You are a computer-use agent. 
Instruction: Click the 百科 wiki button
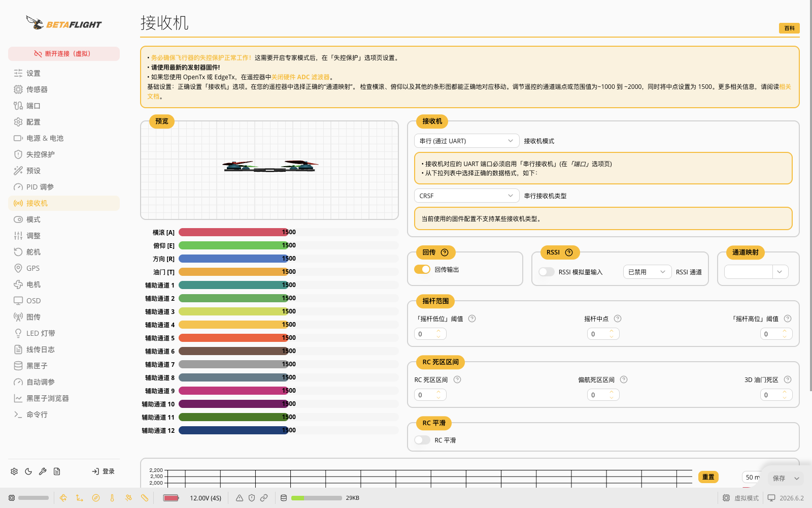click(789, 28)
